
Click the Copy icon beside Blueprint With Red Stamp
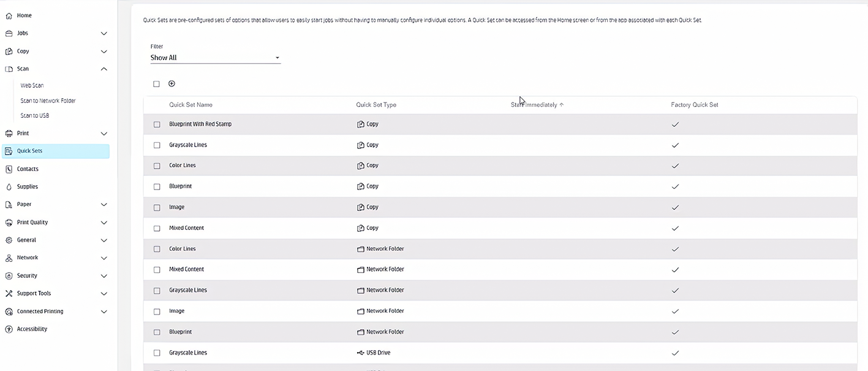361,124
